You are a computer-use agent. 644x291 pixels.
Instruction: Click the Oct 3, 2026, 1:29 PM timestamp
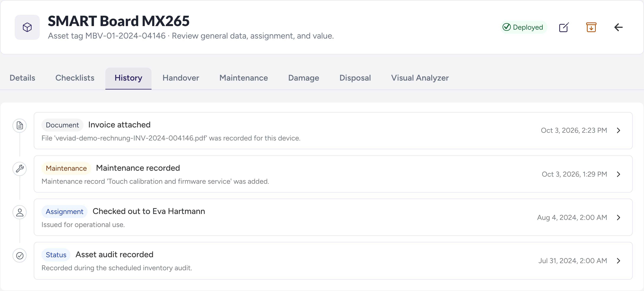[574, 174]
